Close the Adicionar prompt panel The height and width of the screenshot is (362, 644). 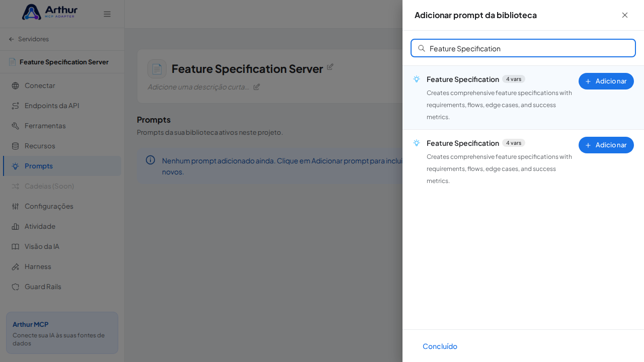pos(625,15)
